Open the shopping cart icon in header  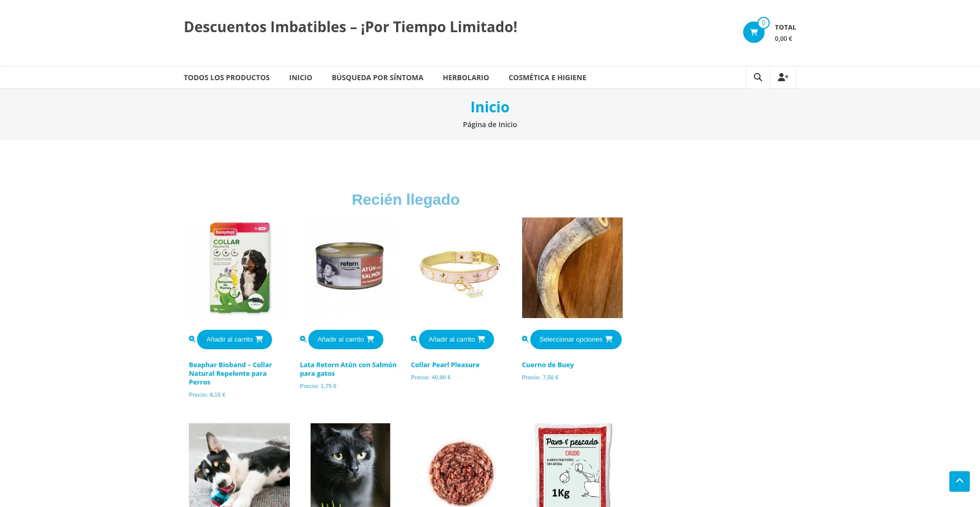point(754,32)
